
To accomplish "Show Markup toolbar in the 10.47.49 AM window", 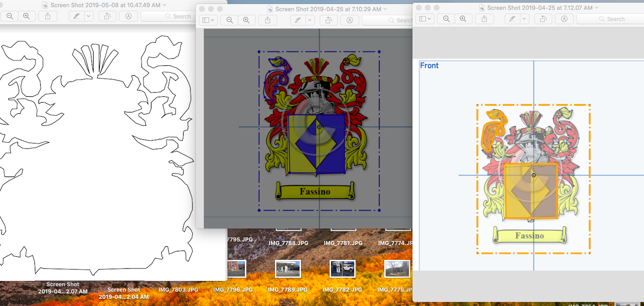I will click(x=129, y=16).
